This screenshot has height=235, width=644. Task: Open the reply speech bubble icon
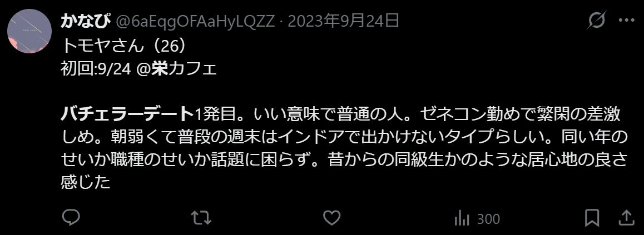click(x=71, y=218)
